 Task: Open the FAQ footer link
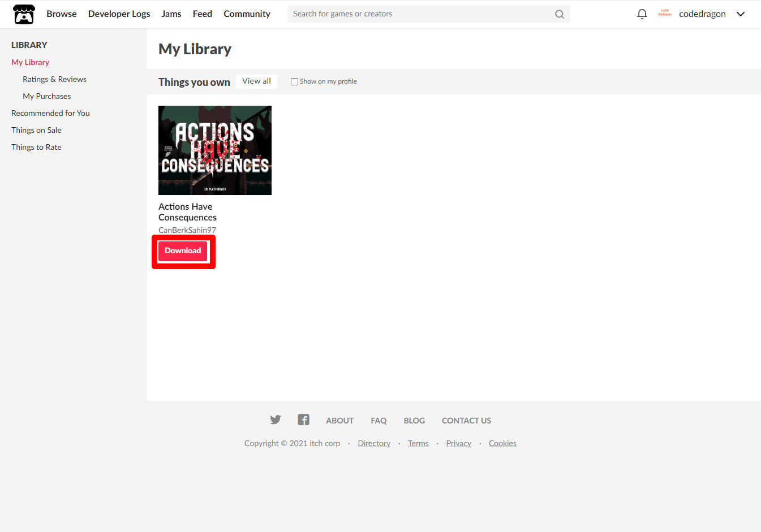(x=379, y=421)
